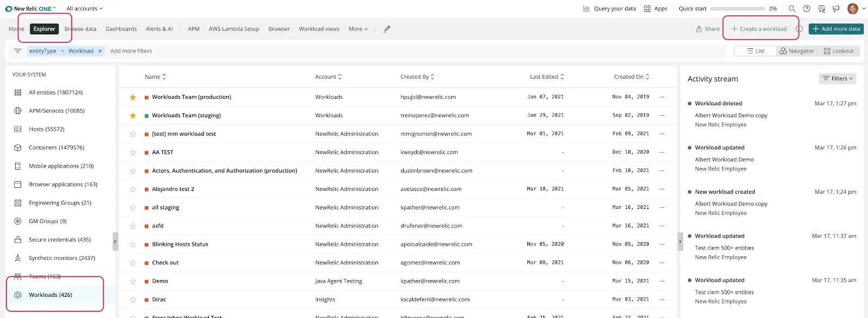Favorite the Check out workload star

[x=132, y=263]
